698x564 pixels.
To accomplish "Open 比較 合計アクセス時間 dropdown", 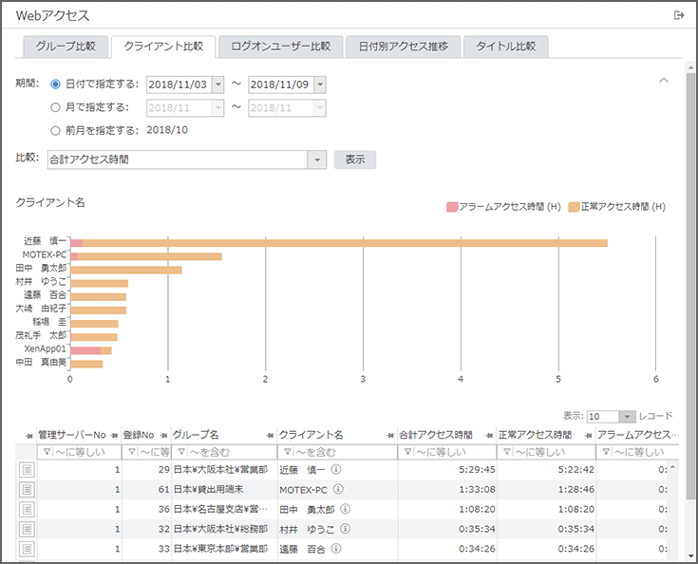I will click(x=317, y=160).
